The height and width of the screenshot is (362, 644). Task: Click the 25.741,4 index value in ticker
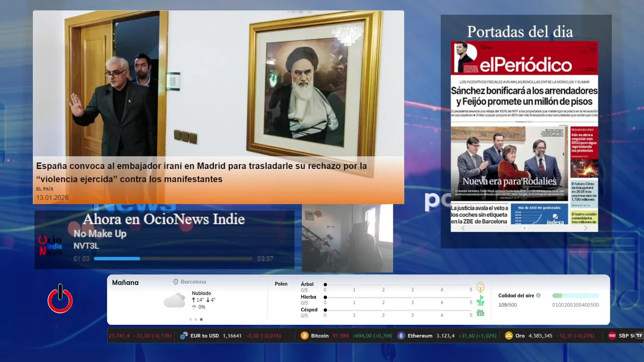[119, 335]
